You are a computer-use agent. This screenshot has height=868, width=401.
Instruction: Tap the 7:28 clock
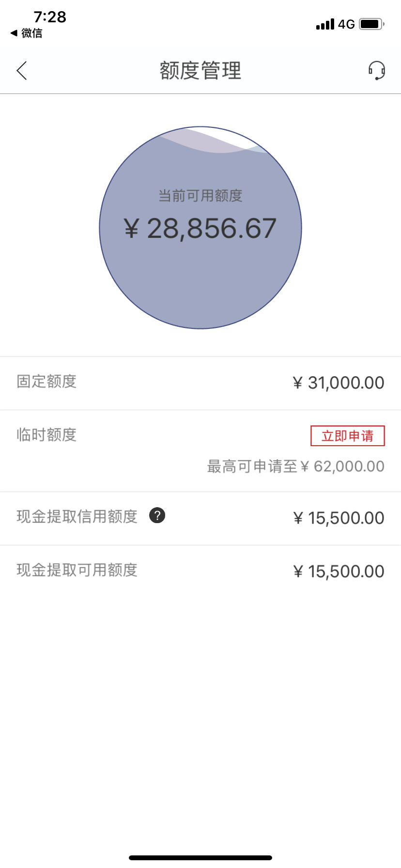tap(50, 17)
